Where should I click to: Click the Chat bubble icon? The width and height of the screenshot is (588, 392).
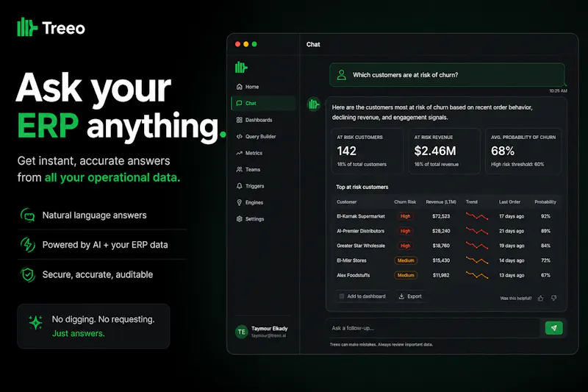click(240, 103)
